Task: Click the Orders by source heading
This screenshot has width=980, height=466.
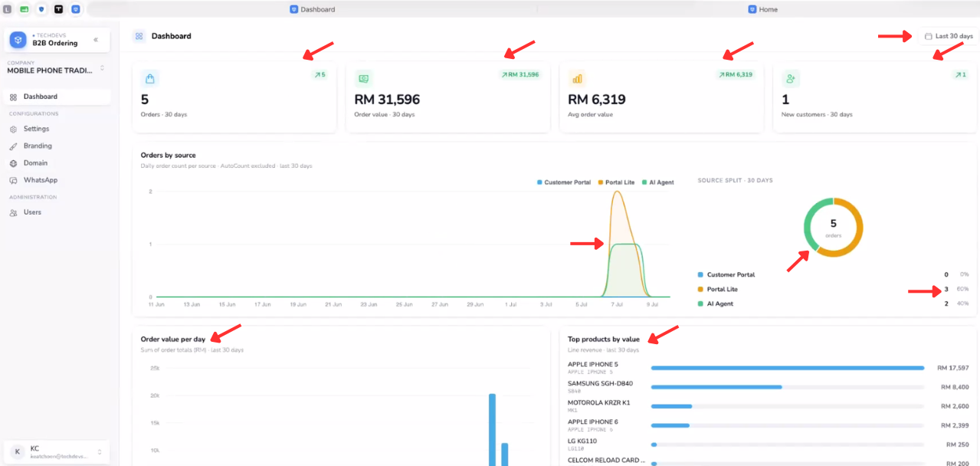Action: click(x=168, y=155)
